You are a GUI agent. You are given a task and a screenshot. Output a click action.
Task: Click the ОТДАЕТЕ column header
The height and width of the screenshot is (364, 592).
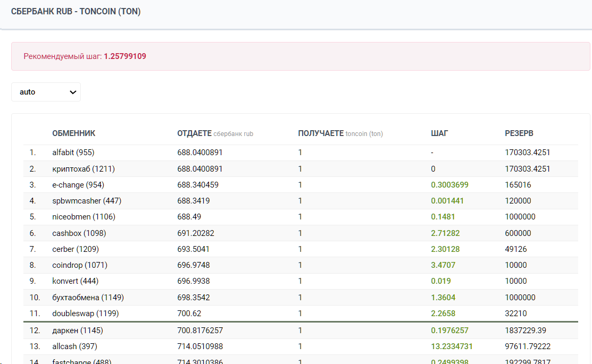(194, 133)
